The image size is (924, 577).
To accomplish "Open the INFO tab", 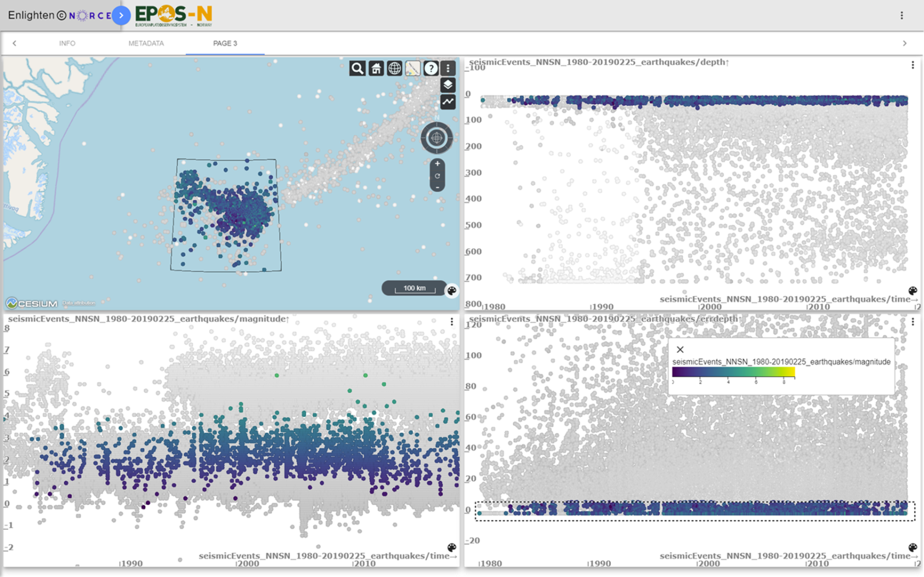I will tap(67, 43).
